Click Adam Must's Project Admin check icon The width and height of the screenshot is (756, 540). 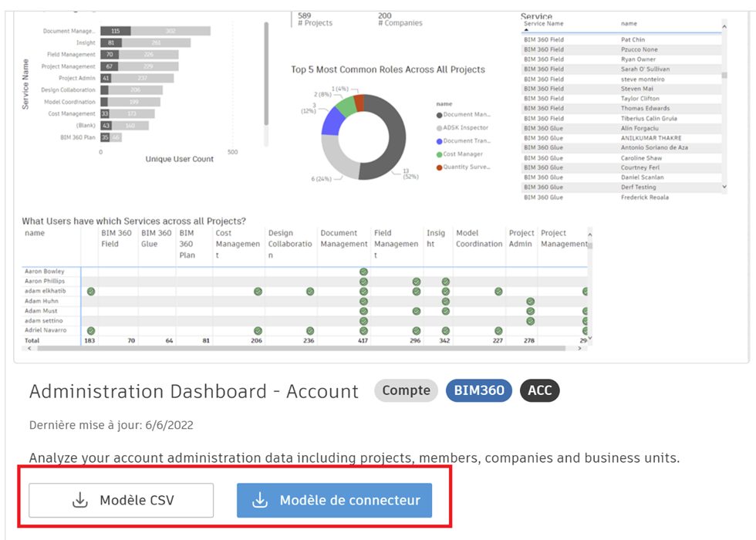tap(531, 311)
